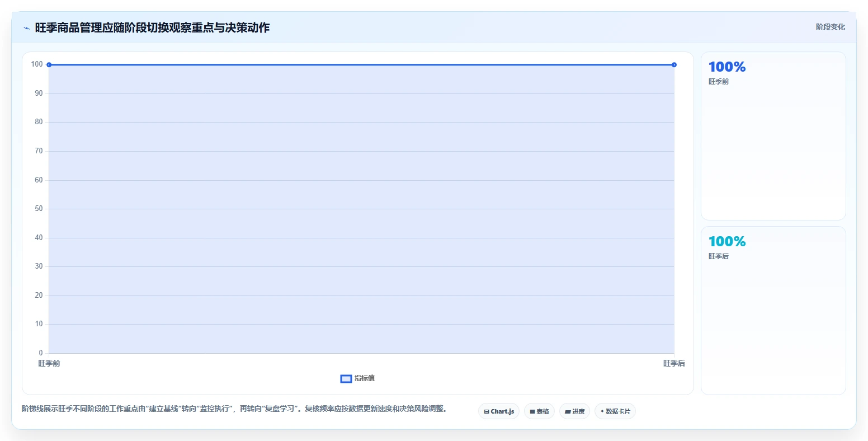Click the 表格 tag button
Screen dimensions: 868x441
(539, 411)
